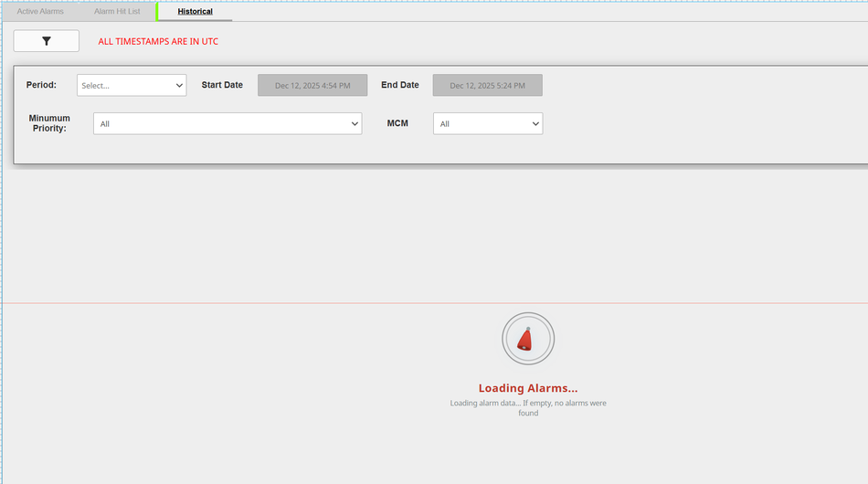Image resolution: width=868 pixels, height=484 pixels.
Task: Open the MCM dropdown list
Action: point(487,124)
